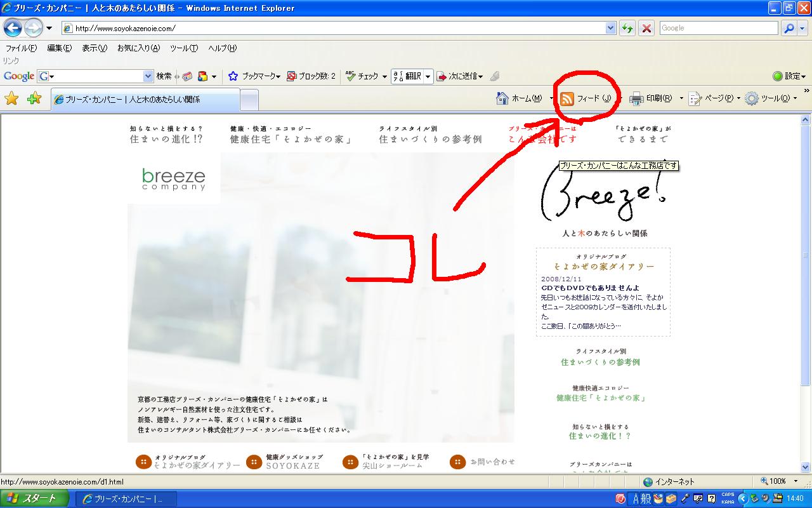Screen dimensions: 812x508
Task: Click the 「そよかぜの家」ができるまで navigation link
Action: [x=643, y=135]
